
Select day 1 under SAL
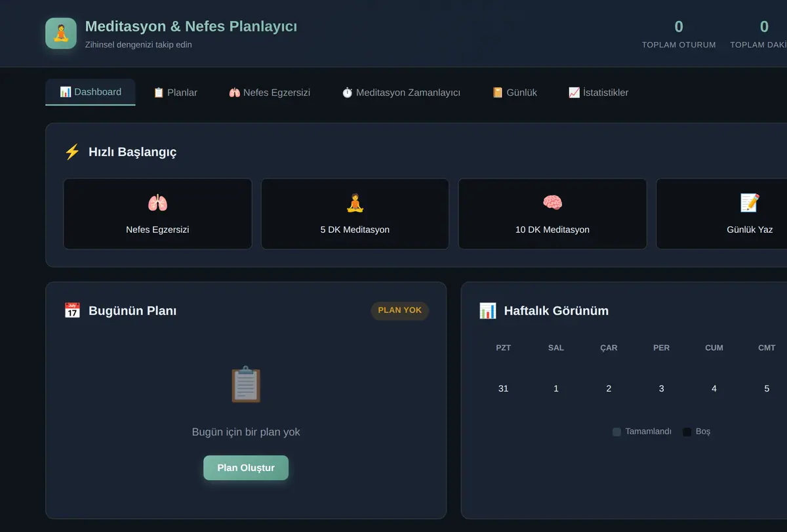coord(556,388)
